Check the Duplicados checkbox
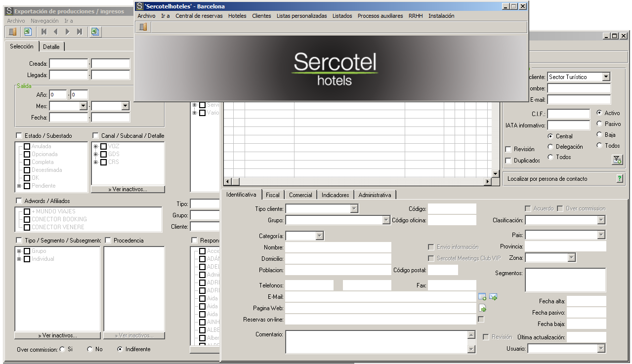 click(508, 161)
